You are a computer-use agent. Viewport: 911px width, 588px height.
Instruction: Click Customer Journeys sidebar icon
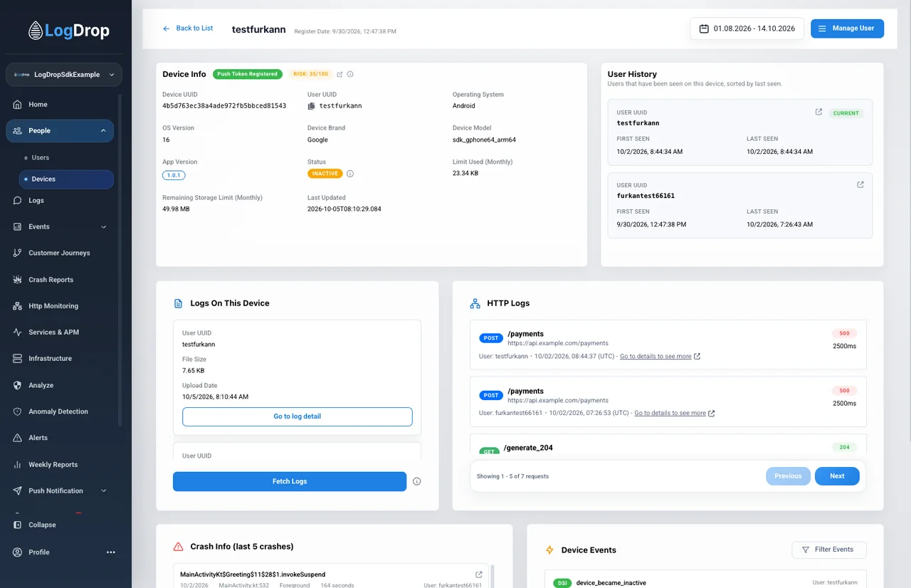(x=18, y=253)
